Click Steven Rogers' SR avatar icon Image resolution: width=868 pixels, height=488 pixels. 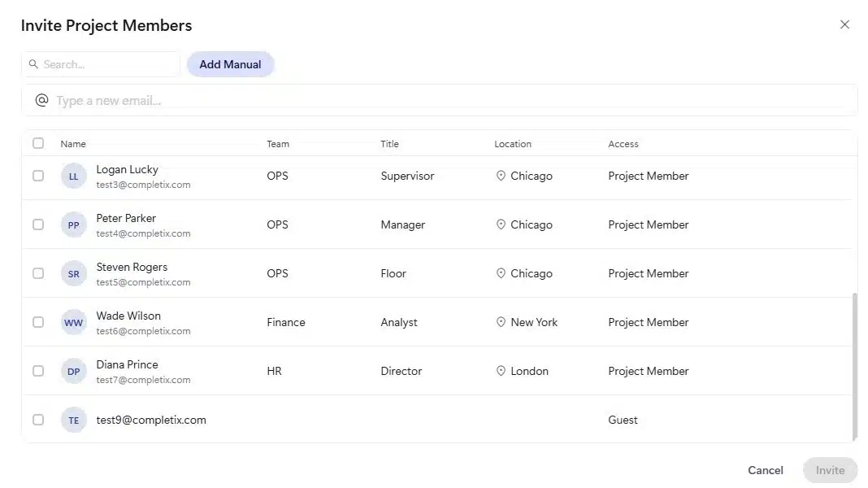click(73, 272)
